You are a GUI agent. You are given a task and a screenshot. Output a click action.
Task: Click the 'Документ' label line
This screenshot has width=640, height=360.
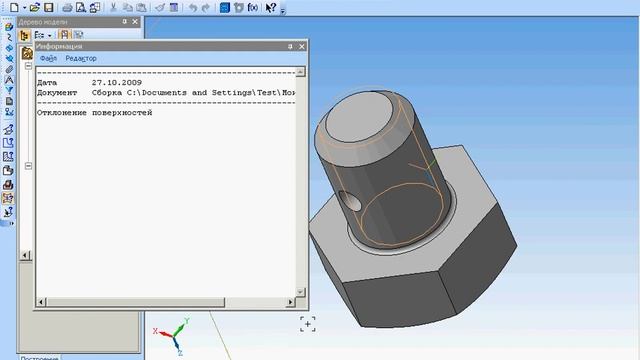[x=57, y=93]
